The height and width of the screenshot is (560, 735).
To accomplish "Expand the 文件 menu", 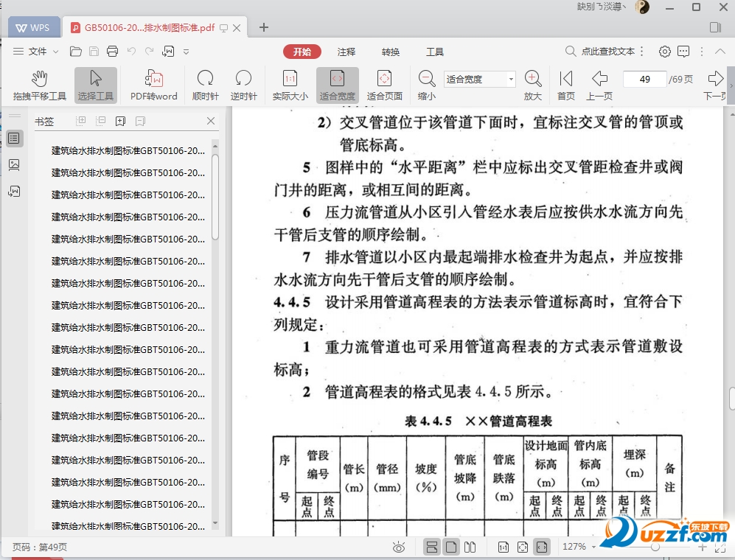I will click(x=35, y=52).
